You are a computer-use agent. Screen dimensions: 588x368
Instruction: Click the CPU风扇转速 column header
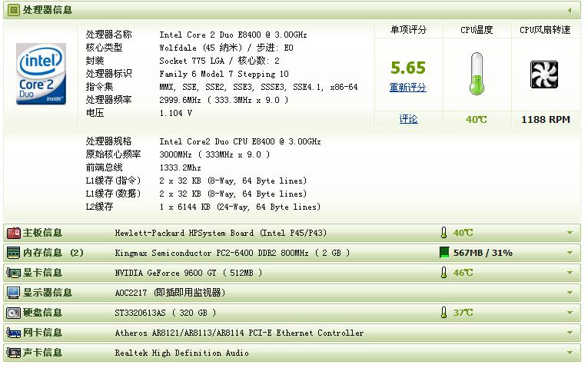click(545, 30)
